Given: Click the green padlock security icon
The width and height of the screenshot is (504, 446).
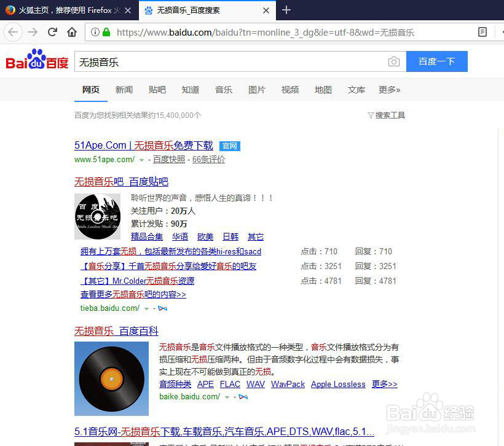Looking at the screenshot, I should click(x=106, y=32).
